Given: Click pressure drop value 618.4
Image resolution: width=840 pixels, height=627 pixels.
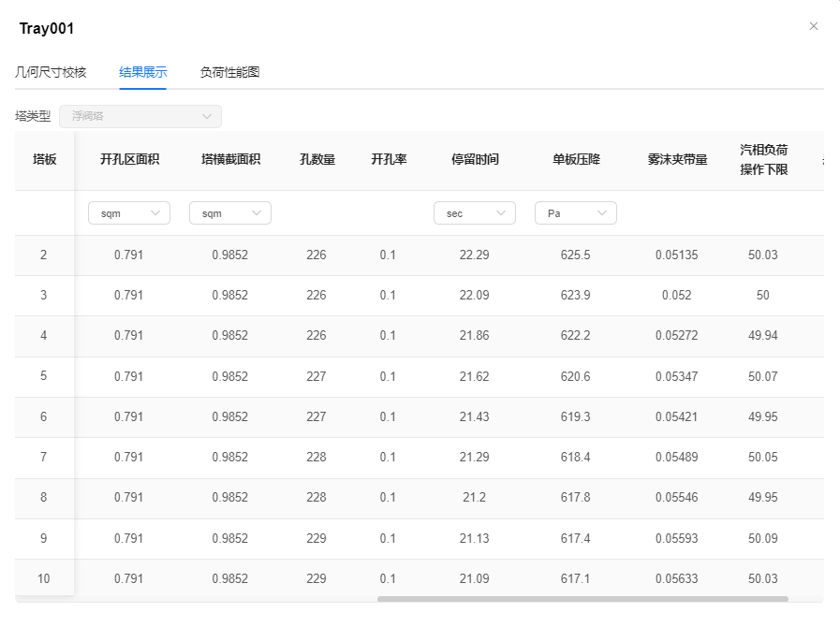Looking at the screenshot, I should pyautogui.click(x=575, y=457).
